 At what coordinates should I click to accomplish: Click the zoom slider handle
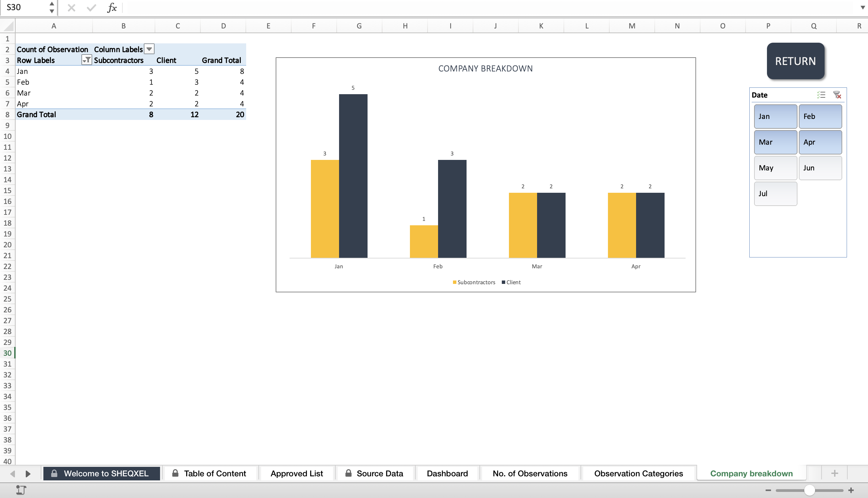pos(809,490)
